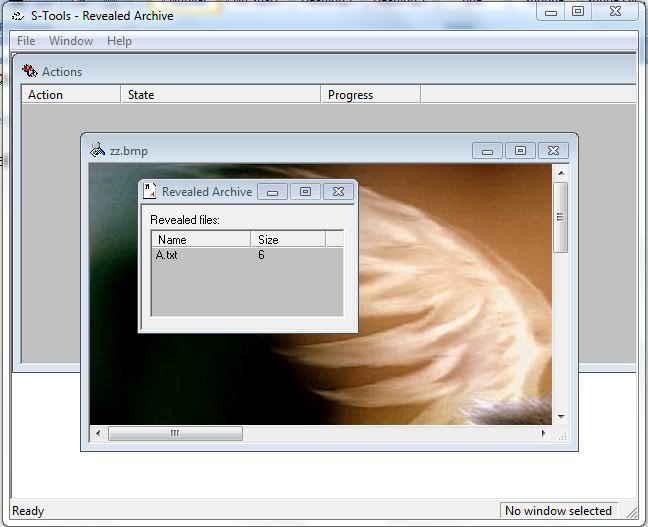Click the zz.bmp window title icon
Viewport: 648px width, 527px height.
(x=97, y=150)
